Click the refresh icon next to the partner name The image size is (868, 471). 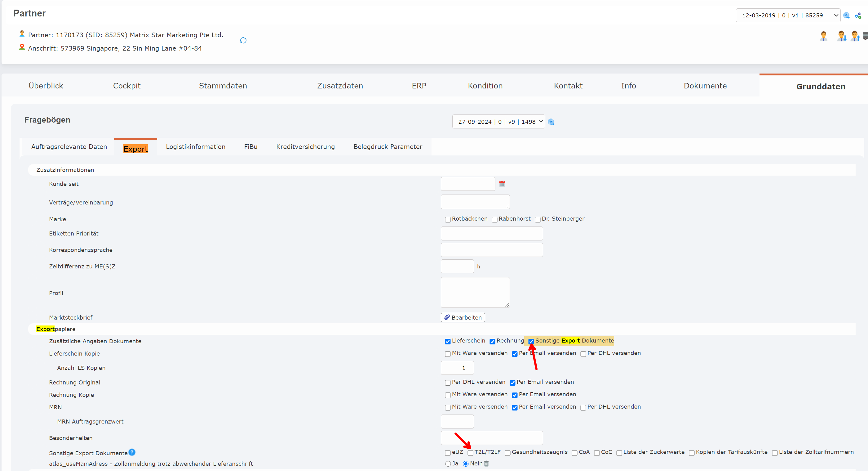click(x=243, y=40)
